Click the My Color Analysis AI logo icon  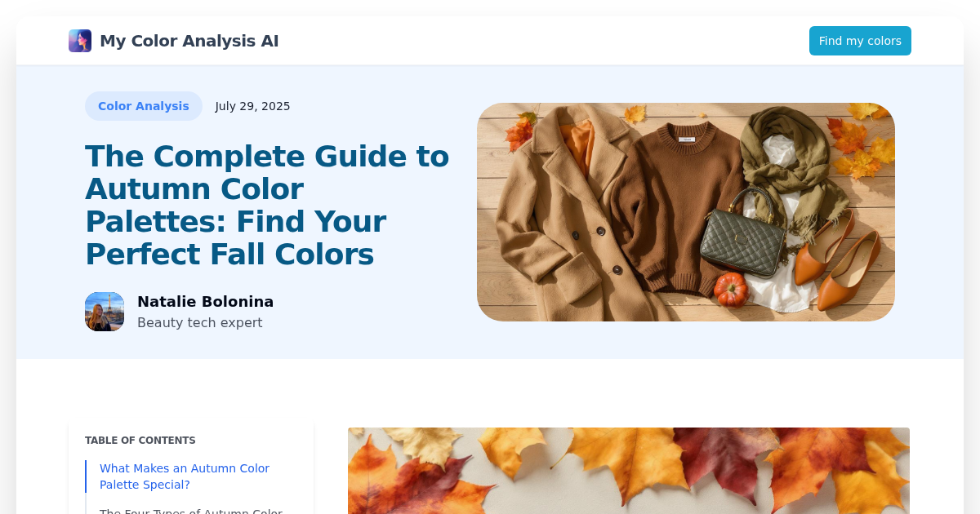(x=80, y=41)
